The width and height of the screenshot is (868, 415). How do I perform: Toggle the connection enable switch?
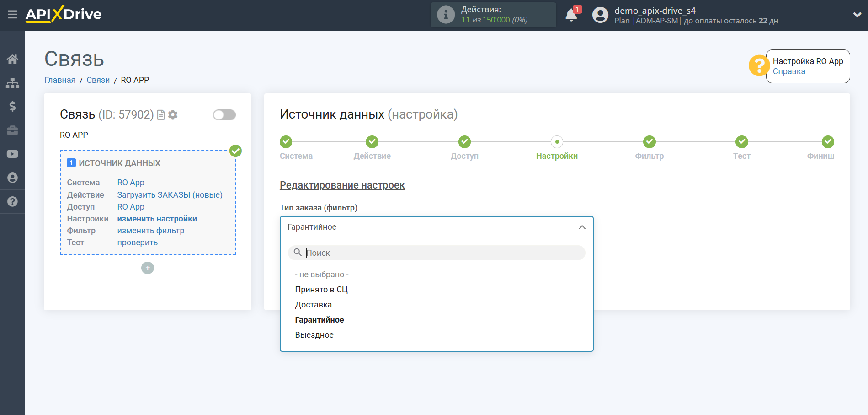coord(224,115)
